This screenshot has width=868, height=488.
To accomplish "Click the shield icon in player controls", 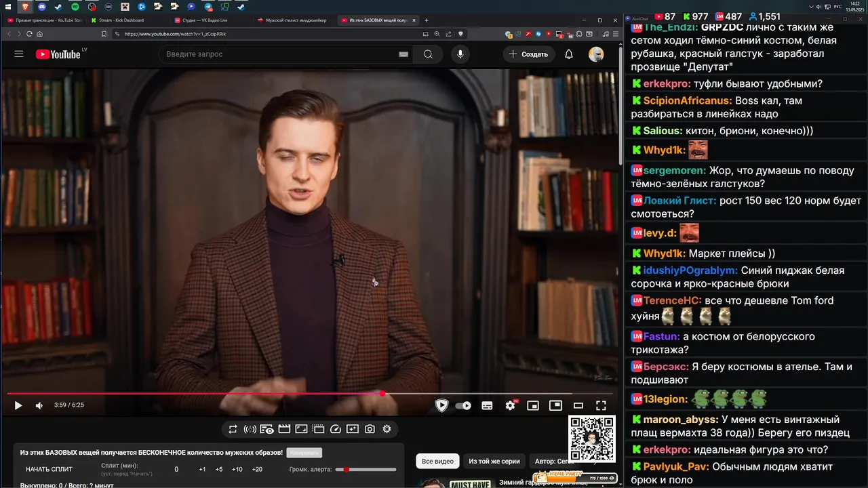I will [441, 405].
